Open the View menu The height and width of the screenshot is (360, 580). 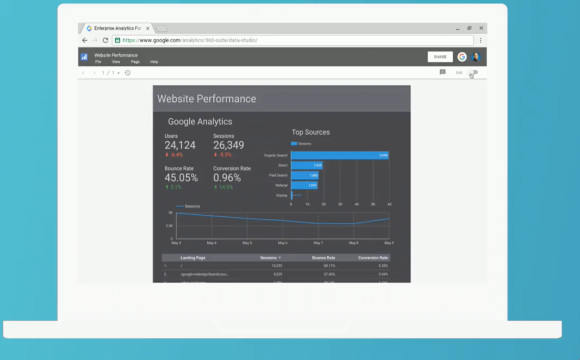tap(116, 62)
